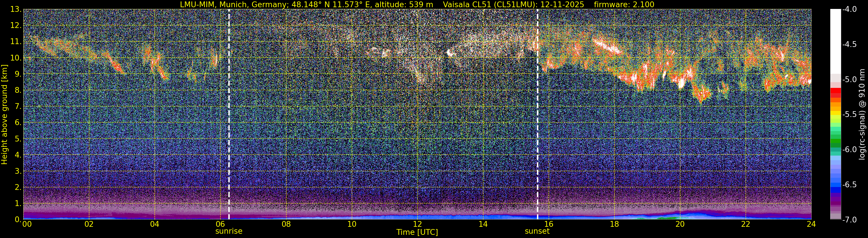The height and width of the screenshot is (238, 868).
Task: Click the sunrise dashed vertical marker line
Action: [x=229, y=114]
